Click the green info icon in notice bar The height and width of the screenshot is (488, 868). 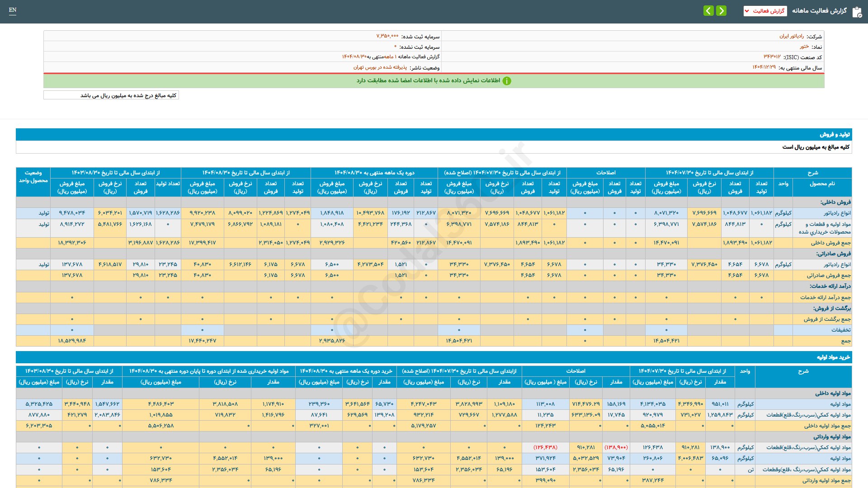[507, 81]
